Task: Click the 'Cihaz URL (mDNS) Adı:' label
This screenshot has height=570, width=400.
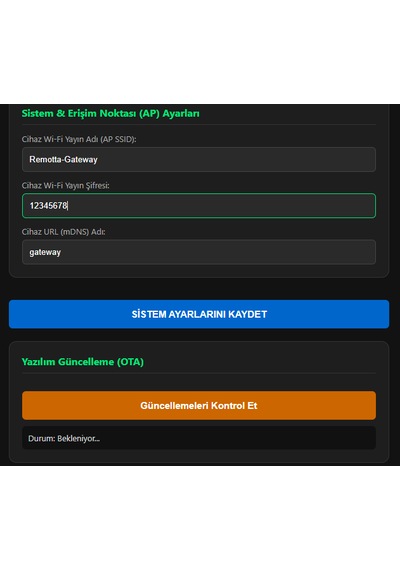Action: coord(64,232)
